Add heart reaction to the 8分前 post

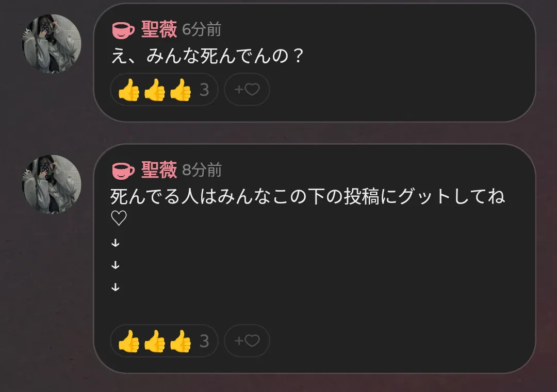tap(247, 341)
